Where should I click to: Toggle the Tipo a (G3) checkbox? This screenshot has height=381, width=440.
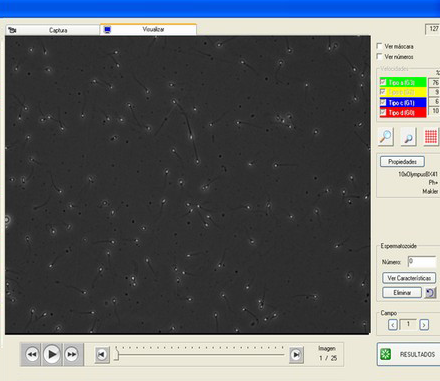click(383, 82)
